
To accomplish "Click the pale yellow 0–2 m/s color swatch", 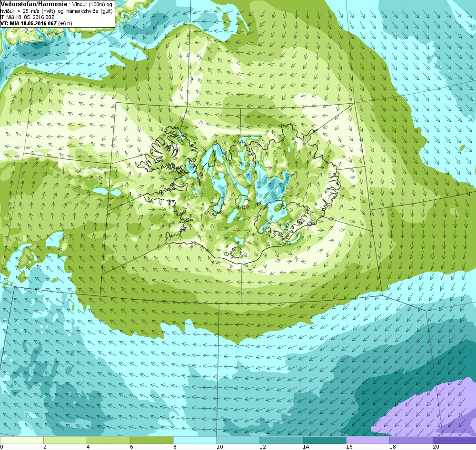I will pos(21,440).
